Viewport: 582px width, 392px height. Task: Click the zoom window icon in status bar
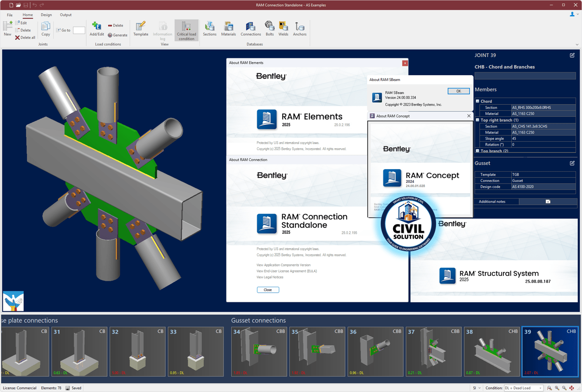[549, 388]
